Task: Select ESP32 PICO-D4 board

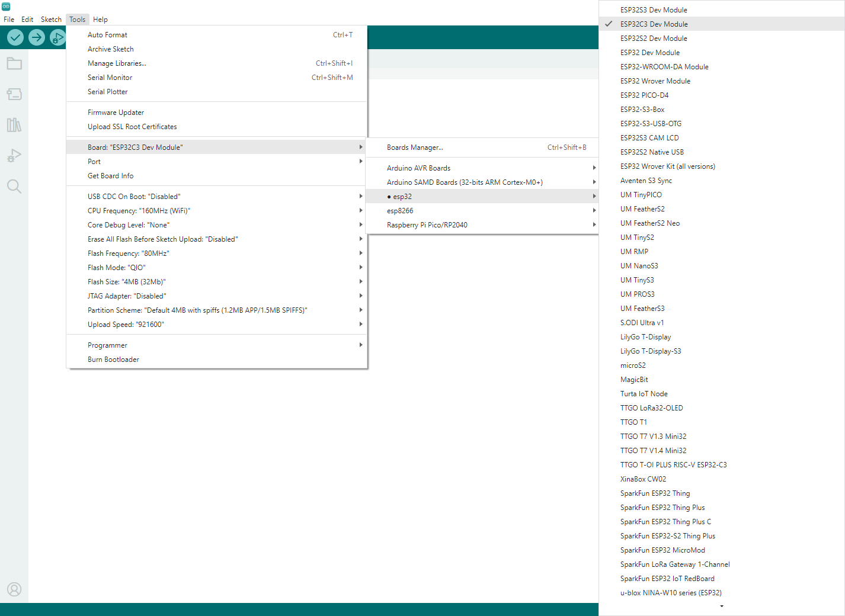Action: (722, 95)
